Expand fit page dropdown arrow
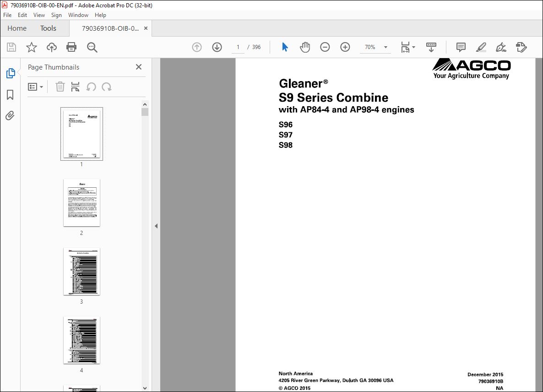The image size is (543, 392). 414,47
